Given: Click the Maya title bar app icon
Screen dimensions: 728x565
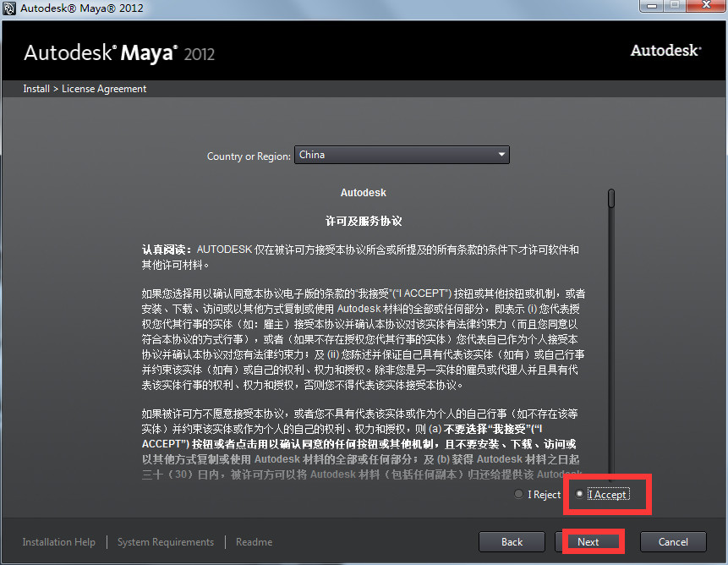Looking at the screenshot, I should pos(8,8).
